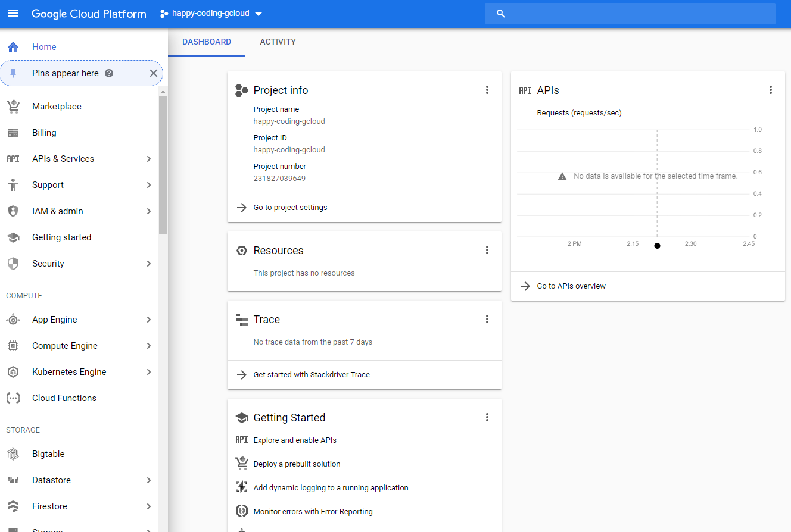This screenshot has width=791, height=532.
Task: Expand App Engine submenu arrow
Action: click(x=148, y=320)
